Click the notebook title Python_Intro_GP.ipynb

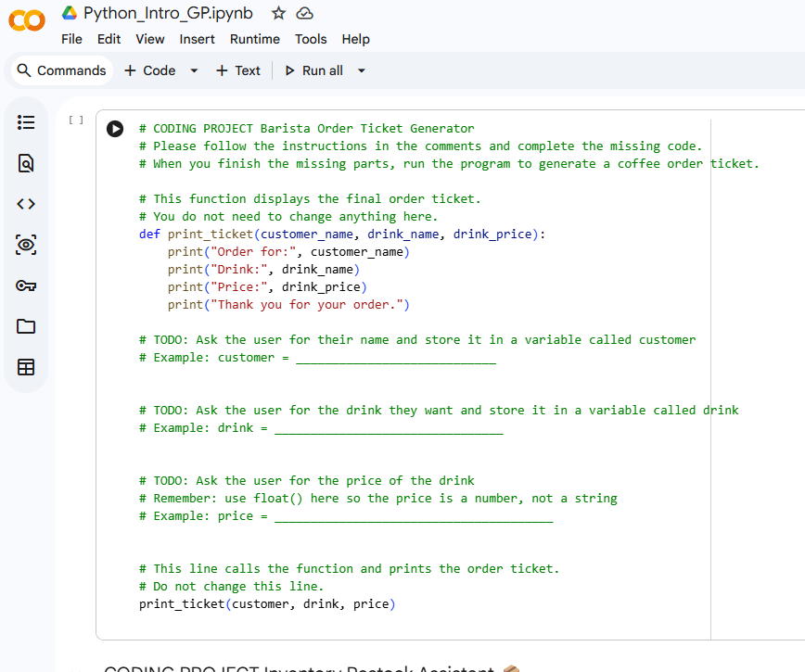click(168, 13)
